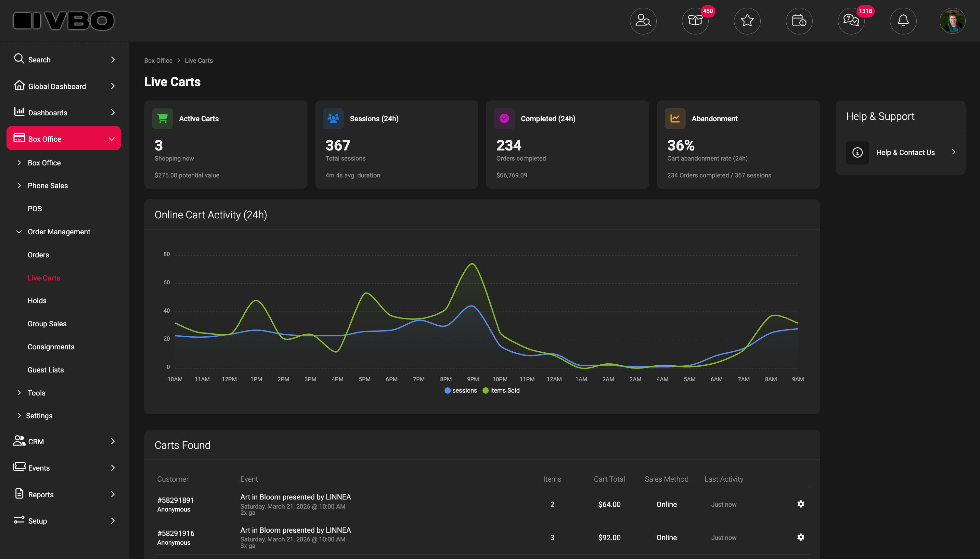Click the Ivbo logo

tap(64, 21)
